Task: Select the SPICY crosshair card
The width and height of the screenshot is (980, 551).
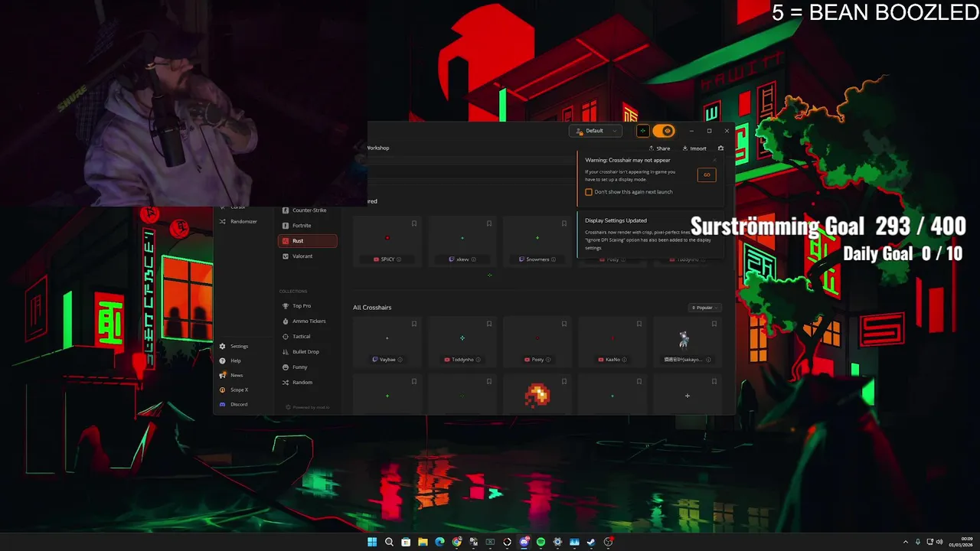Action: pyautogui.click(x=387, y=241)
